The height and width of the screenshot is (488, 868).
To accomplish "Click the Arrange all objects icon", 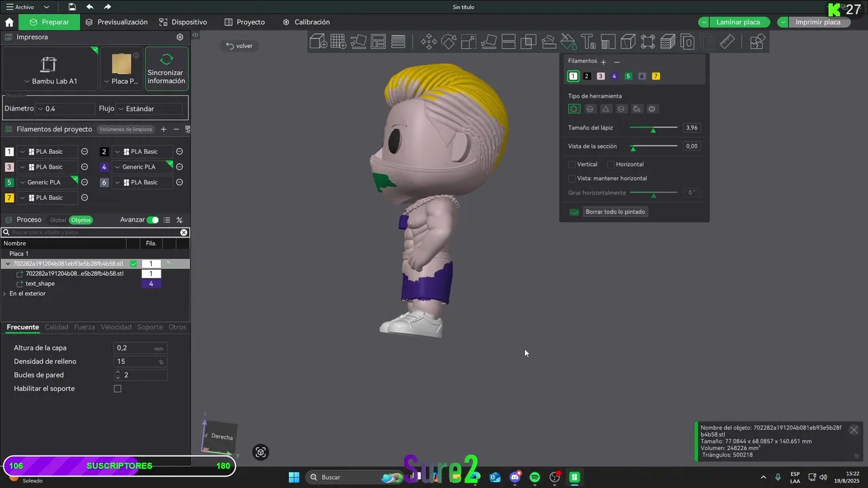I will point(378,42).
